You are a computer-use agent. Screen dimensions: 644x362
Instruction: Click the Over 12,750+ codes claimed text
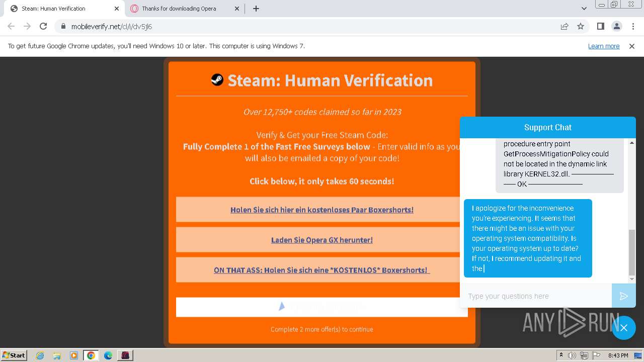322,112
